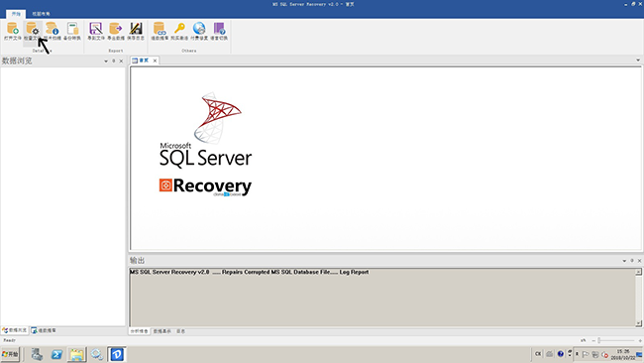Toggle auto-hide pin on 输出 panel
Image resolution: width=644 pixels, height=363 pixels.
[x=632, y=261]
